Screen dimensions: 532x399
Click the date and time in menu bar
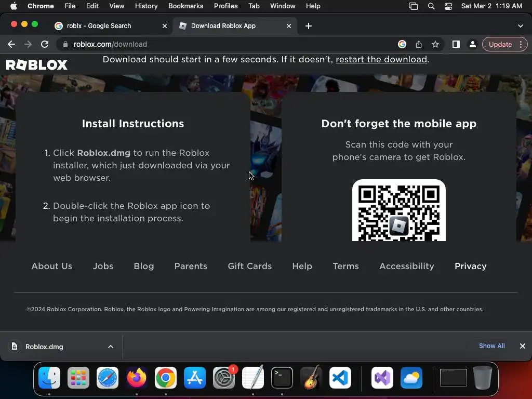coord(491,6)
